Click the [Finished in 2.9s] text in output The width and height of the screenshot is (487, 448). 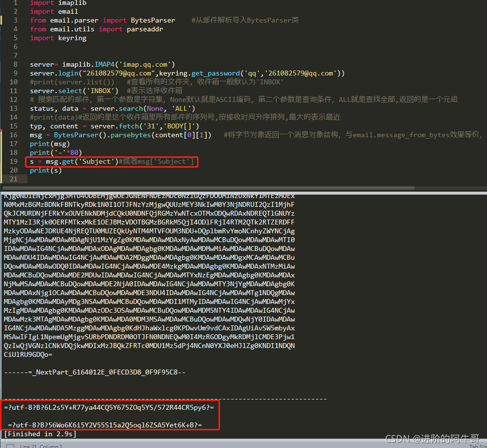click(39, 434)
